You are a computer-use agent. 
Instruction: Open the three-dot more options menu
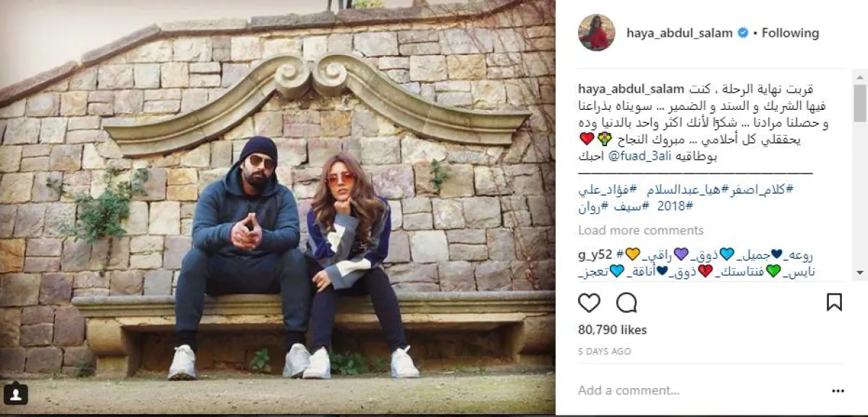(838, 390)
